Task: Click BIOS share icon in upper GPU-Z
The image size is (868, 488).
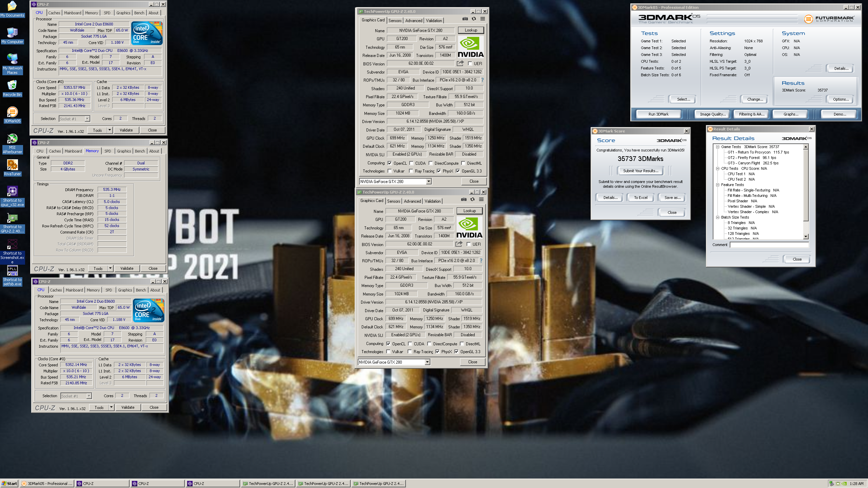Action: pos(460,63)
